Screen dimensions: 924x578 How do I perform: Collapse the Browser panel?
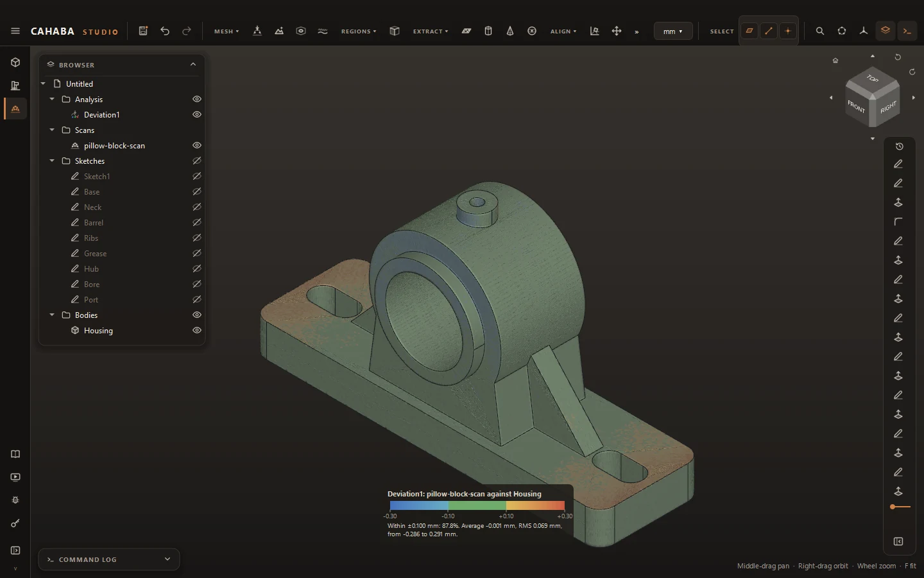pyautogui.click(x=193, y=64)
